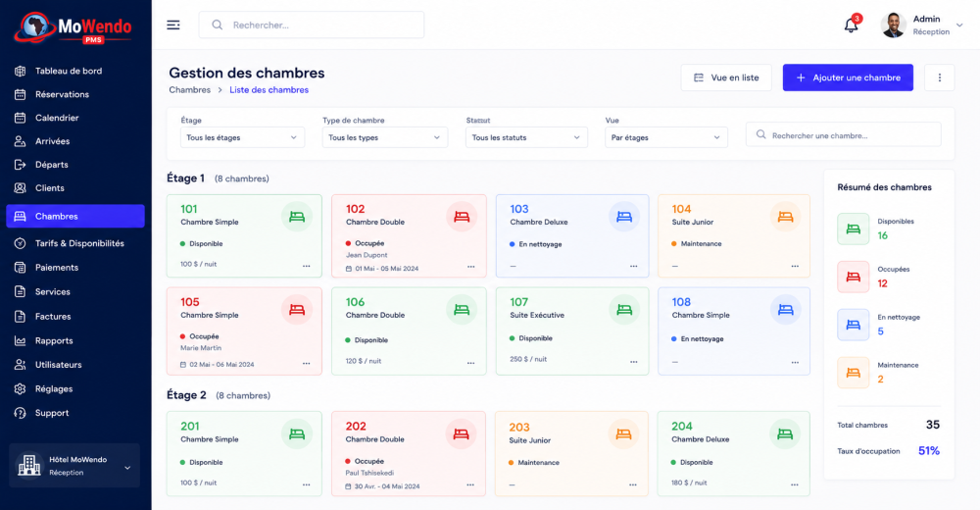
Task: Click the Maintenance summary bed icon
Action: click(x=854, y=373)
